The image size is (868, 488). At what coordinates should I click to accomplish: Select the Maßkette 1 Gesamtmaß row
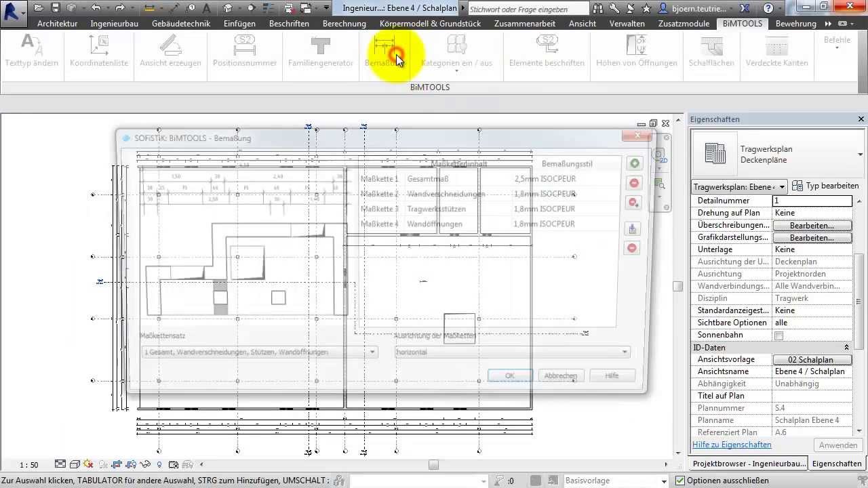tap(489, 179)
